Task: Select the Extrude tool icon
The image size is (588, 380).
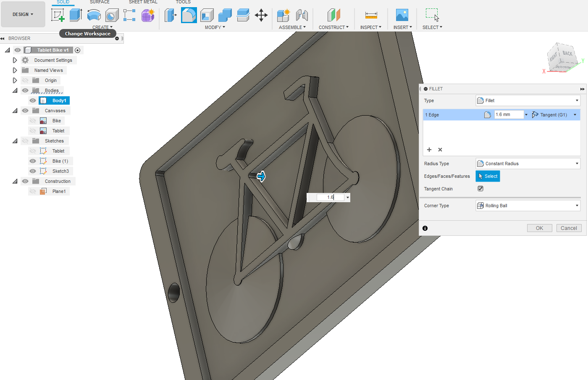Action: [x=76, y=15]
